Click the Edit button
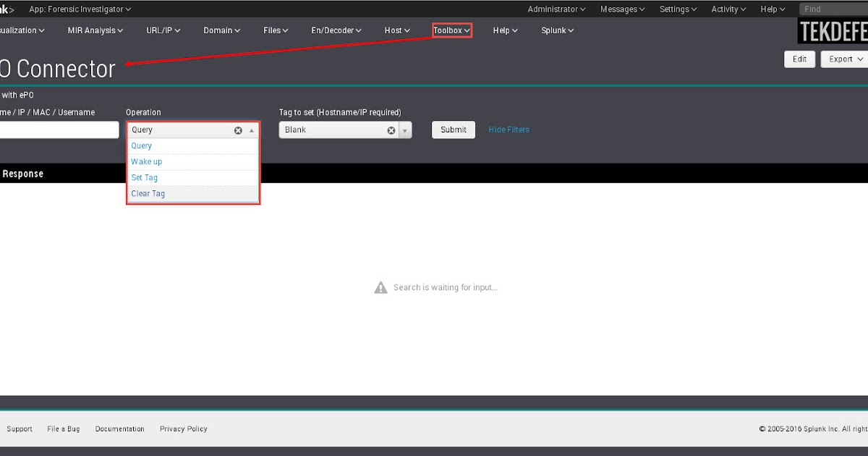The height and width of the screenshot is (456, 868). pyautogui.click(x=799, y=59)
